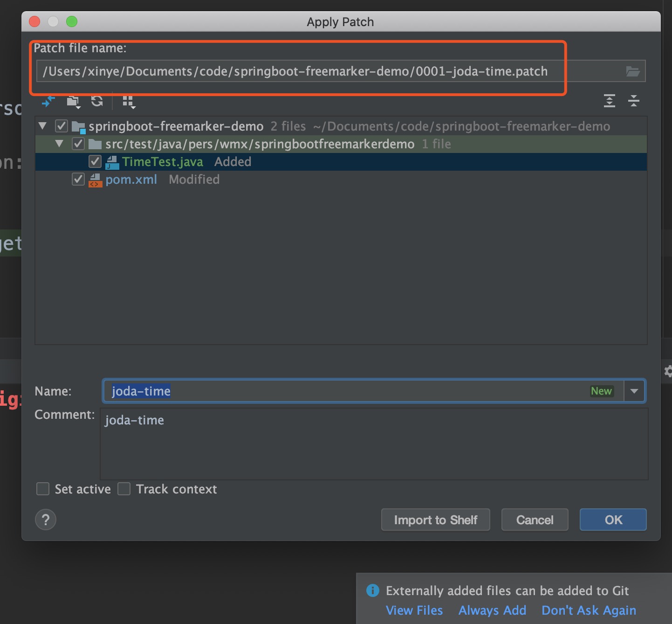Uncheck the pom.xml checkbox
This screenshot has height=624, width=672.
pyautogui.click(x=78, y=179)
